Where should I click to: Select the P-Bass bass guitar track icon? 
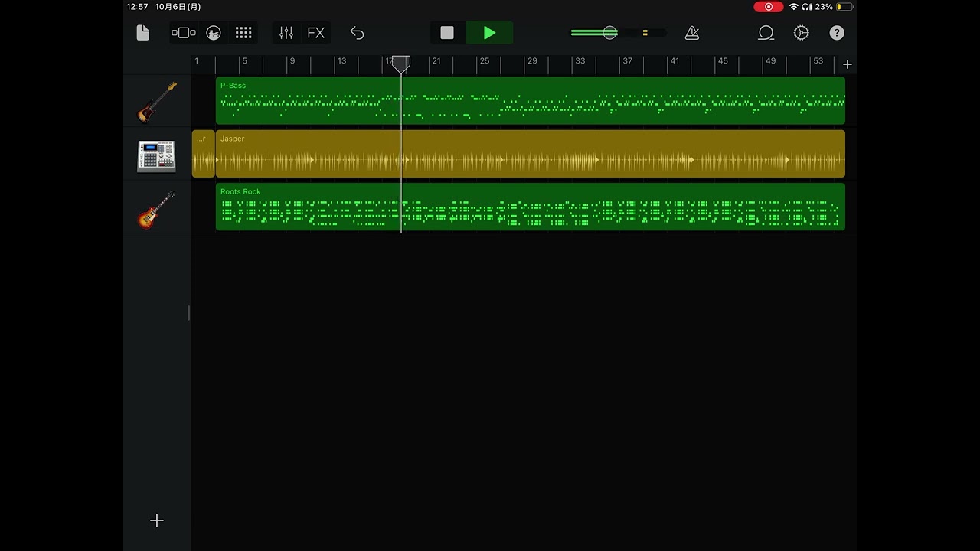[x=157, y=101]
